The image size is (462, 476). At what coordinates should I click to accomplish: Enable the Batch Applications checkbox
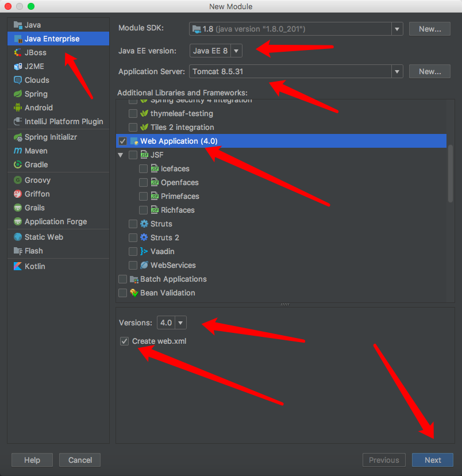coord(122,279)
